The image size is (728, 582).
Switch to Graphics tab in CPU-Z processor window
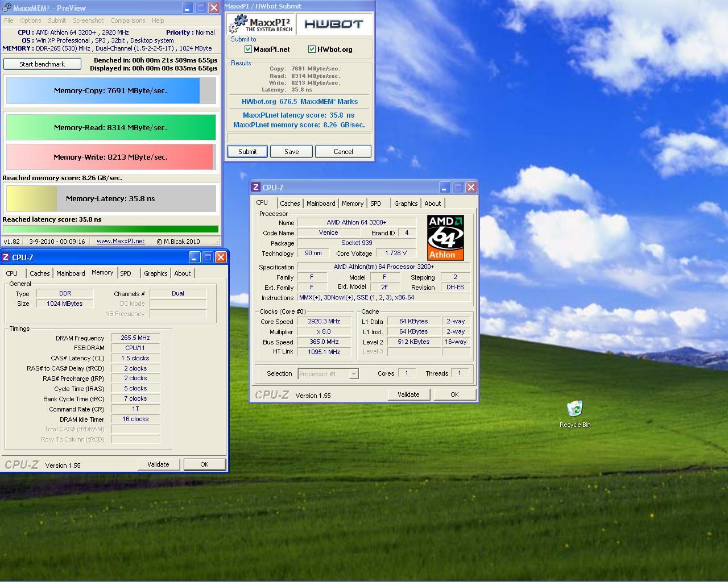[x=406, y=203]
